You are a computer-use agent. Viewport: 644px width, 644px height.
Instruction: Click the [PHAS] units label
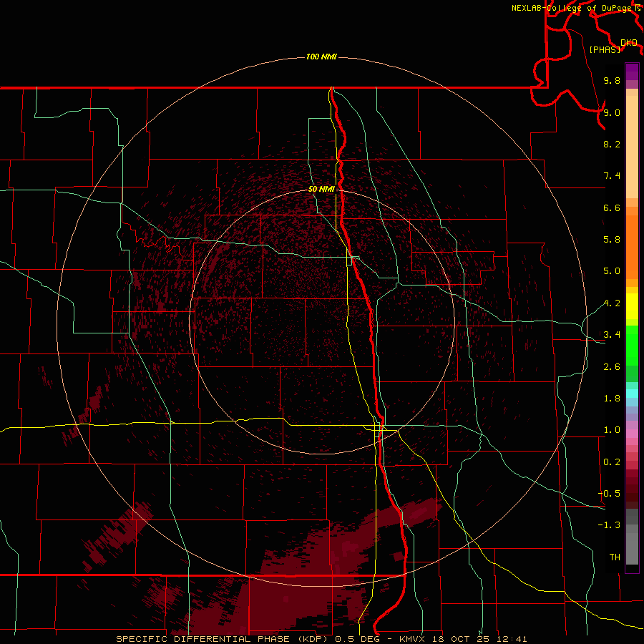tap(605, 49)
